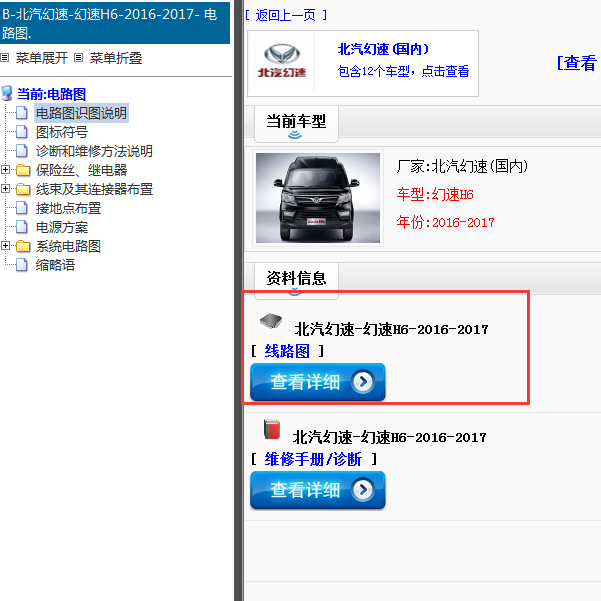This screenshot has height=601, width=601.
Task: Click the [查看 link at top right
Action: tap(578, 63)
